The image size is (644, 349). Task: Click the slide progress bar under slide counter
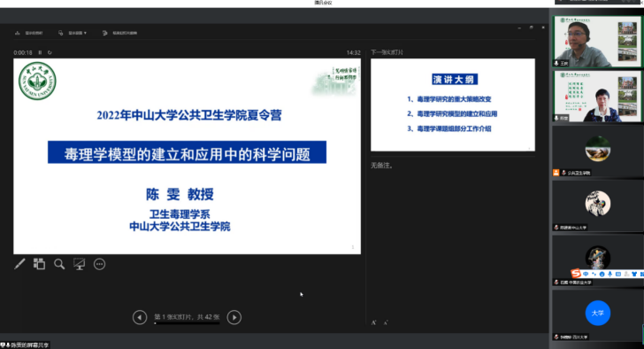[x=187, y=323]
